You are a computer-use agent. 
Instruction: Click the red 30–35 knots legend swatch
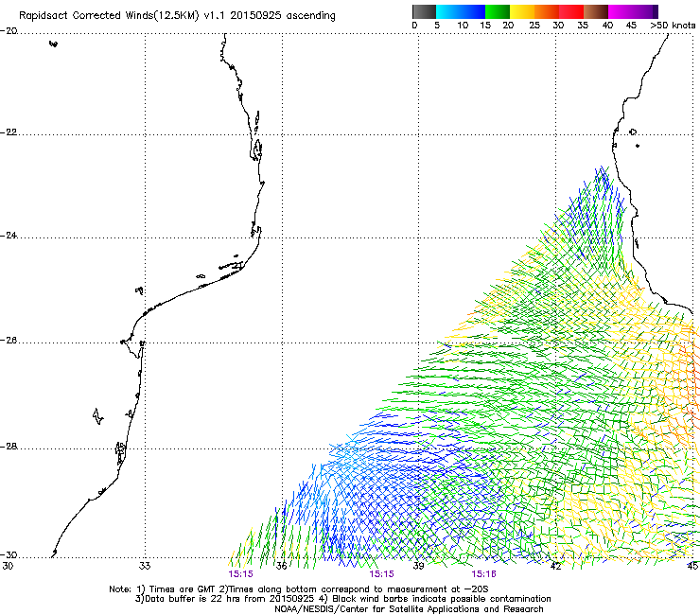[x=571, y=11]
